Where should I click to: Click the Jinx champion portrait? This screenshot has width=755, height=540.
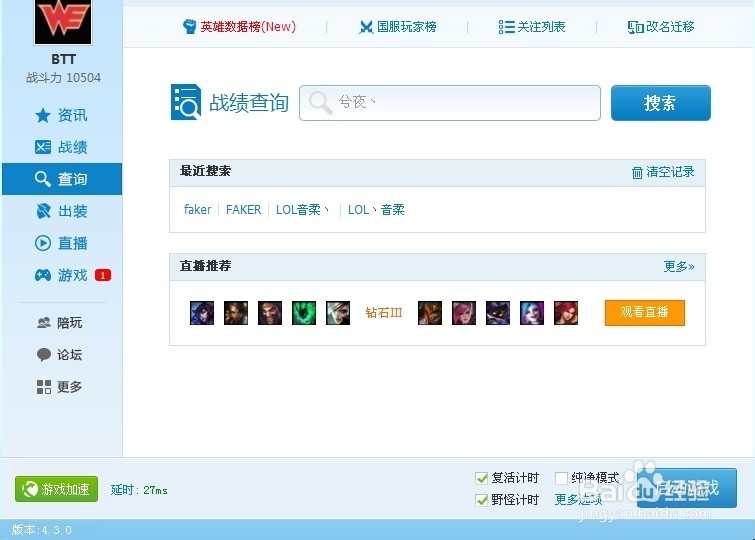tap(532, 313)
